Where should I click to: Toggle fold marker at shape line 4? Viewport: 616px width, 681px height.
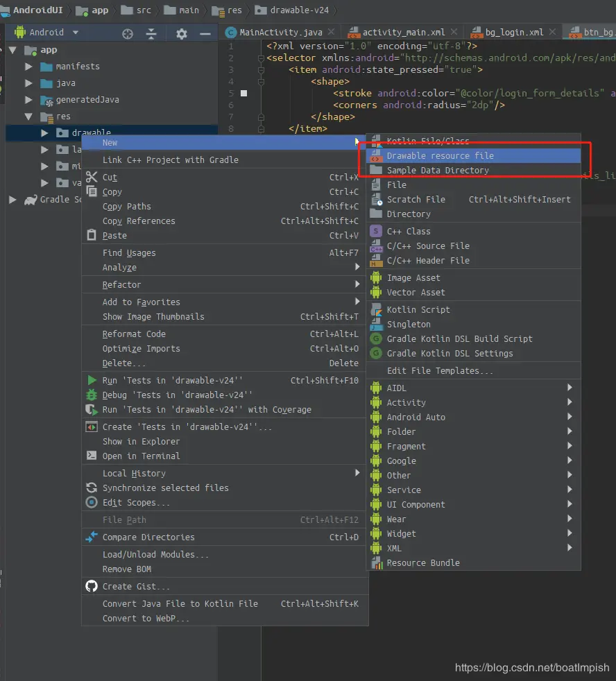click(261, 82)
